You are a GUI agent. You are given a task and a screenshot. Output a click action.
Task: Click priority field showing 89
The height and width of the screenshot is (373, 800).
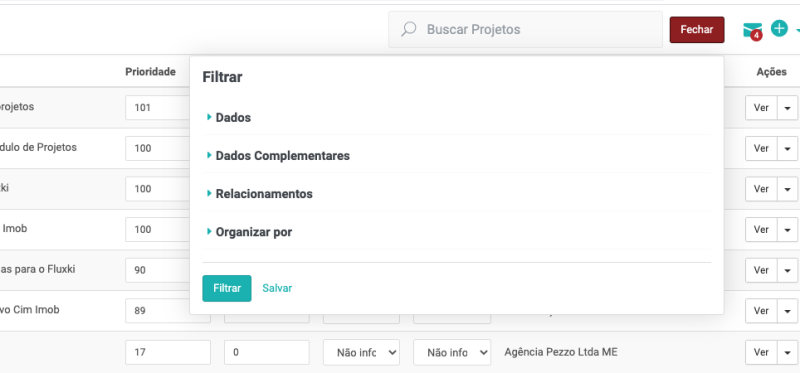click(168, 311)
